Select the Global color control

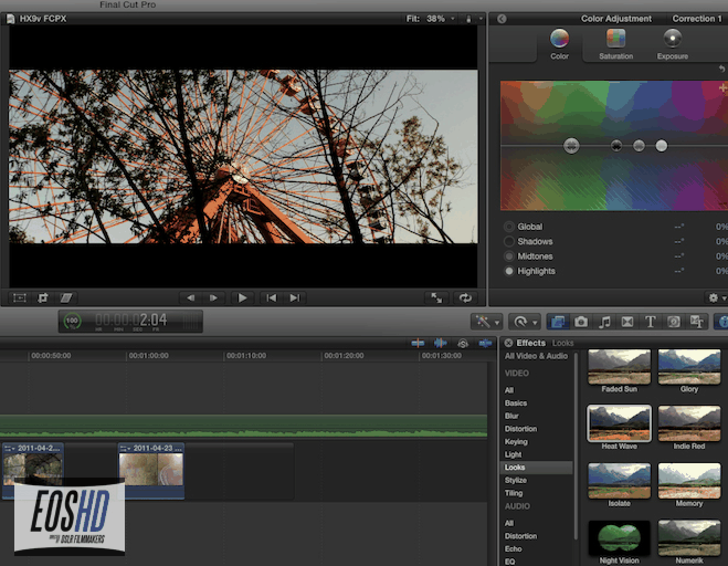tap(509, 227)
